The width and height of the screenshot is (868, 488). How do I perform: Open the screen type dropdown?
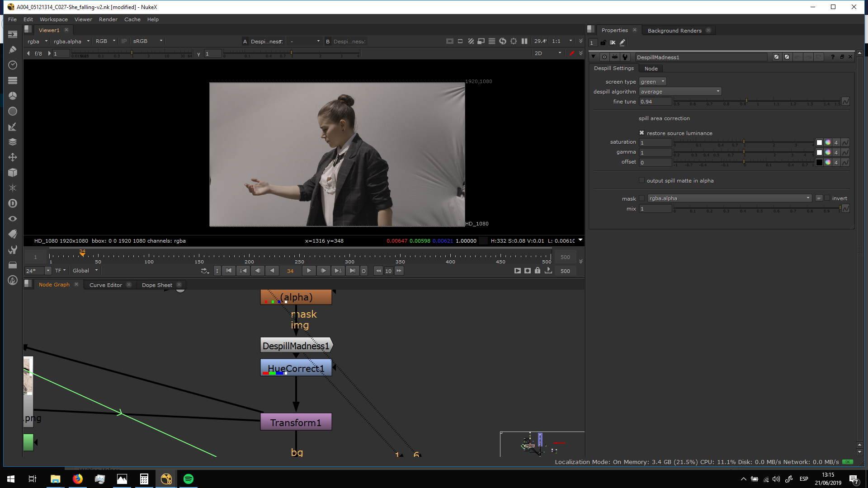pos(652,82)
